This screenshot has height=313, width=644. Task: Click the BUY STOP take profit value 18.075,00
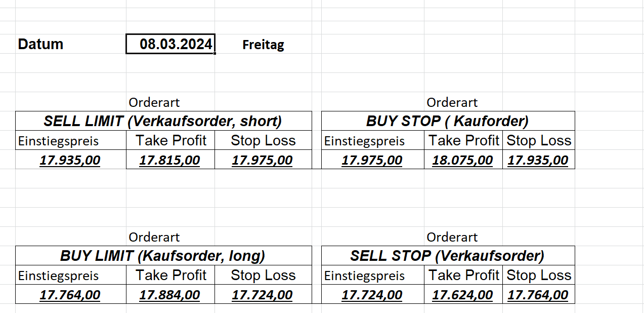463,161
